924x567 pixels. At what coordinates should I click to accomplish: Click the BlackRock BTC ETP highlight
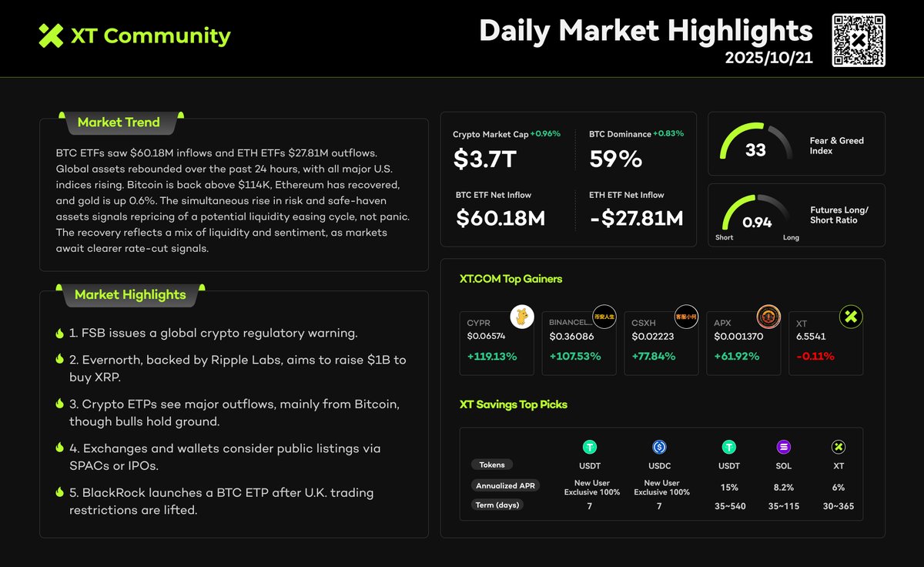(x=222, y=501)
